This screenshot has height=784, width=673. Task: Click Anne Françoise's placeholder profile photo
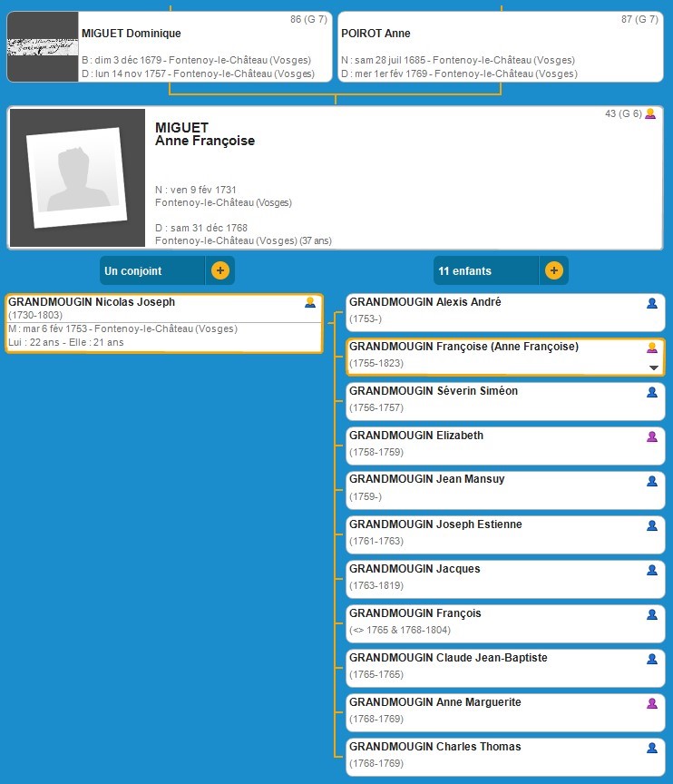click(x=77, y=179)
